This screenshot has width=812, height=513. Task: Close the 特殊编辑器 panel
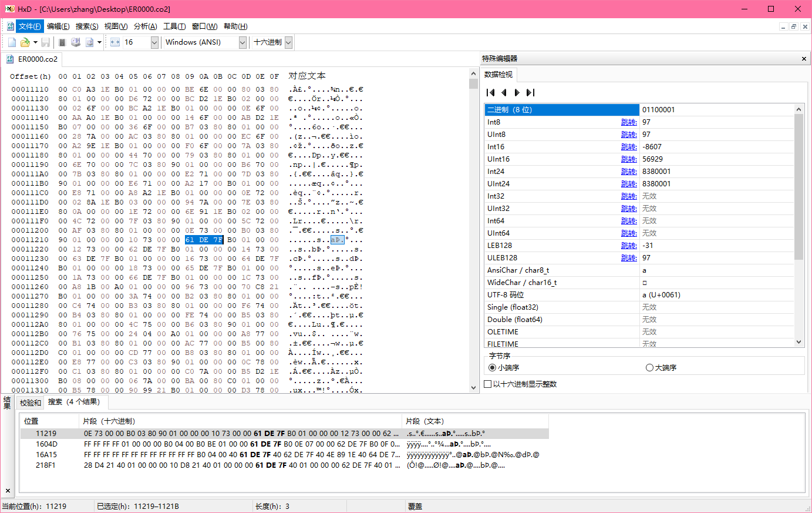[804, 59]
